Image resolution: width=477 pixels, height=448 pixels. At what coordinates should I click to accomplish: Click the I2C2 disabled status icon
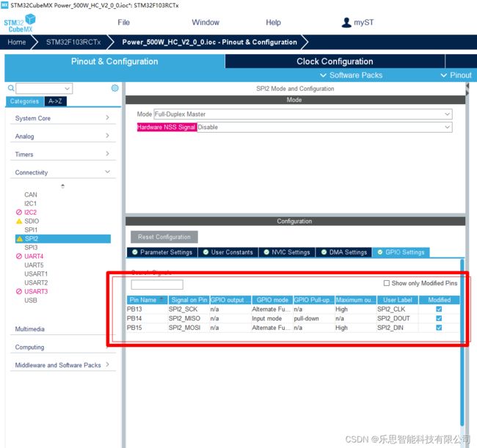(x=19, y=212)
